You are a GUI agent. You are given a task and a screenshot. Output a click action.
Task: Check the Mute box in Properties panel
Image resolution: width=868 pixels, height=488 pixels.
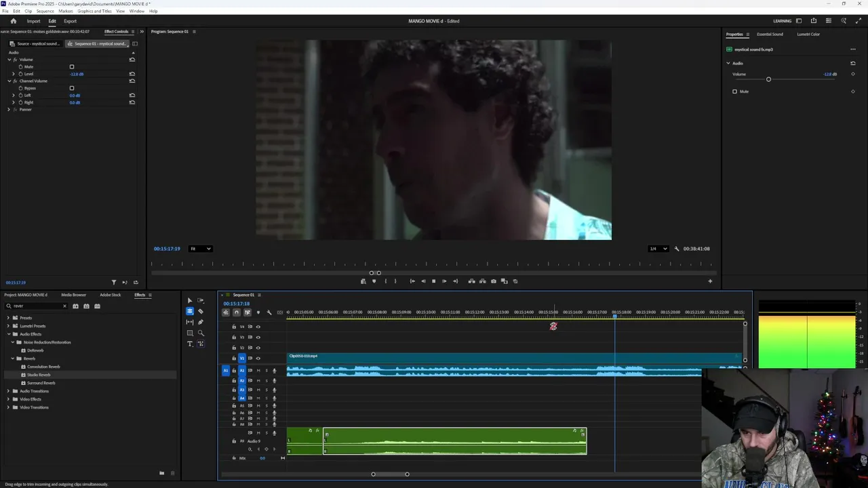click(734, 91)
